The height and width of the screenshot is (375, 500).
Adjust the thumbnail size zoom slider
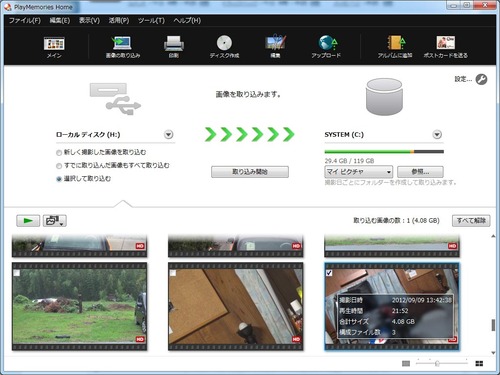click(437, 363)
